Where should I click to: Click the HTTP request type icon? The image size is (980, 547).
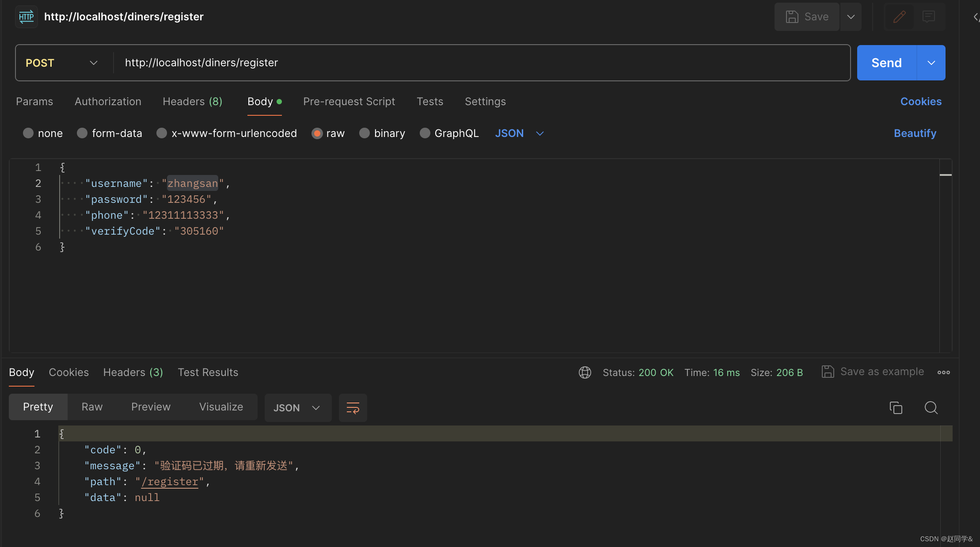26,17
